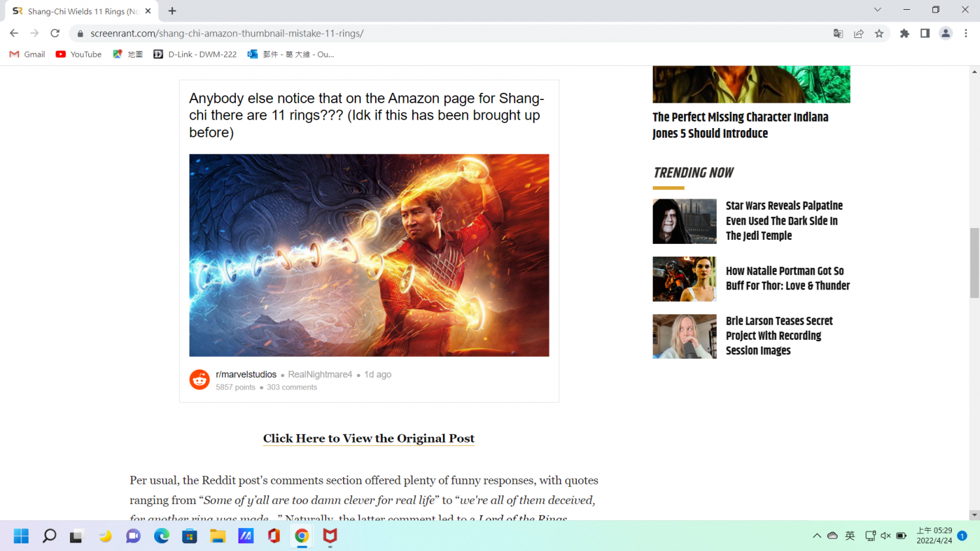Viewport: 980px width, 551px height.
Task: Click the muted volume tray icon
Action: click(886, 536)
